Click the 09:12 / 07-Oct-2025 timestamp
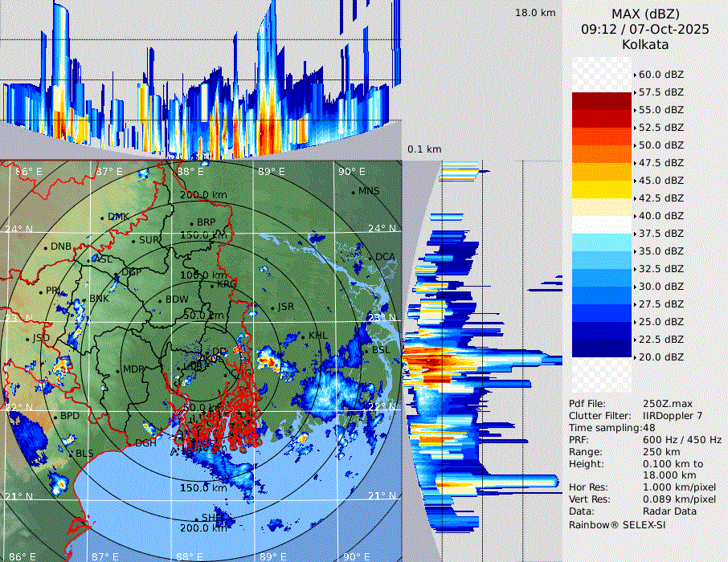 point(645,30)
